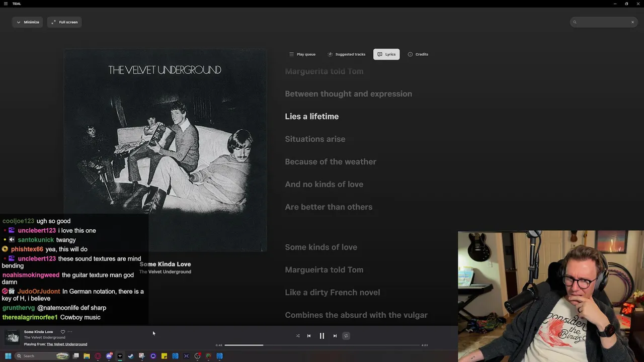644x362 pixels.
Task: Toggle shuffle playback
Action: [x=298, y=336]
